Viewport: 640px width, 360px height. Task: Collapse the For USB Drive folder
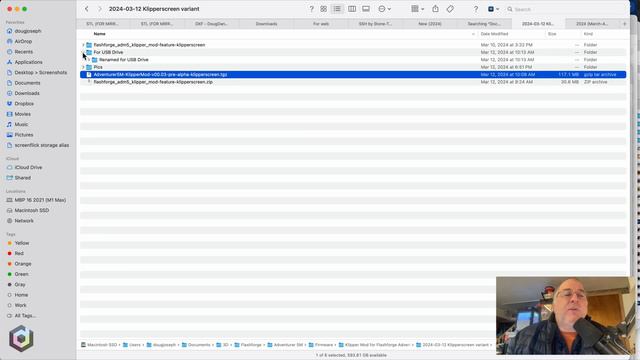coord(83,52)
